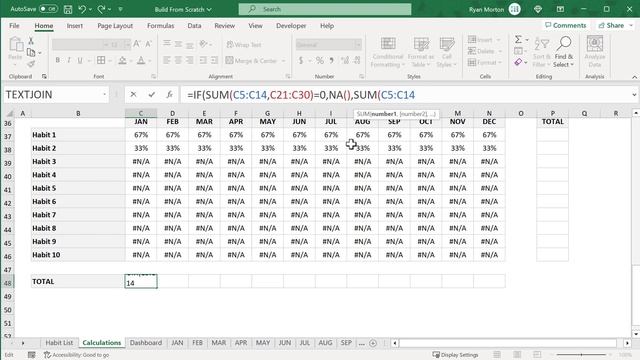Open Ryan Morton account avatar
This screenshot has height=360, width=640.
coord(515,9)
